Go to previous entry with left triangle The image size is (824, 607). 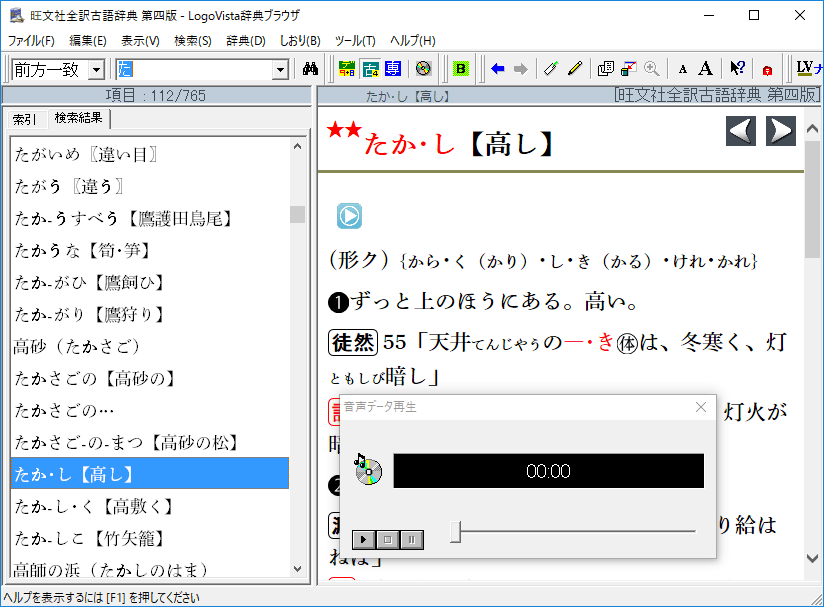tap(741, 131)
